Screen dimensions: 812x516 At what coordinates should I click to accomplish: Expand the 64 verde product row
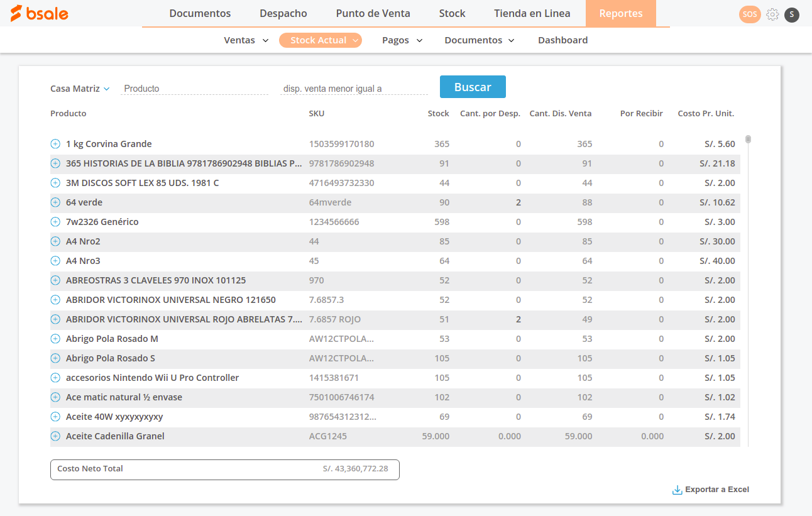[55, 202]
